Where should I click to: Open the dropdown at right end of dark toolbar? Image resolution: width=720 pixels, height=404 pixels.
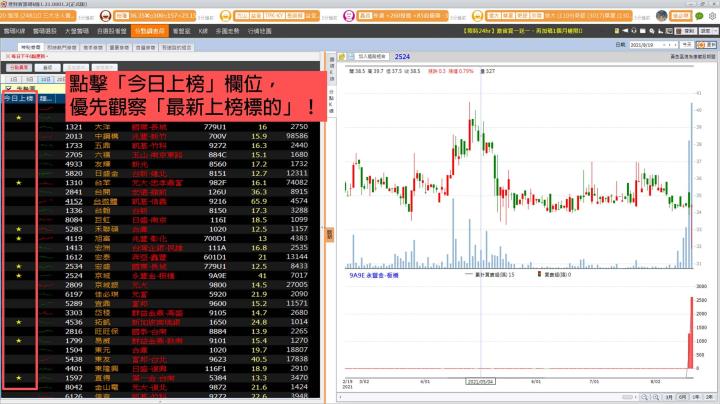[707, 31]
